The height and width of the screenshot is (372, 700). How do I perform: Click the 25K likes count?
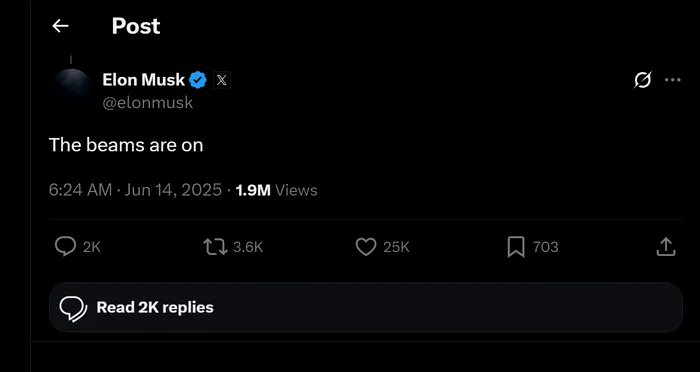396,247
